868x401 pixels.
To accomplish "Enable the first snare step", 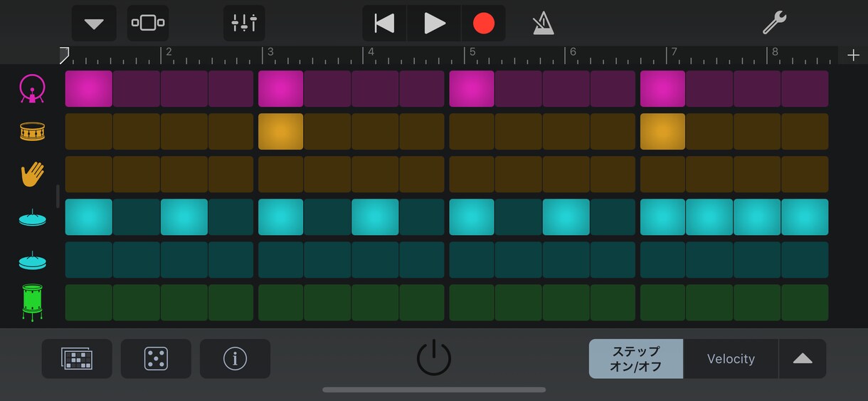I will [89, 131].
